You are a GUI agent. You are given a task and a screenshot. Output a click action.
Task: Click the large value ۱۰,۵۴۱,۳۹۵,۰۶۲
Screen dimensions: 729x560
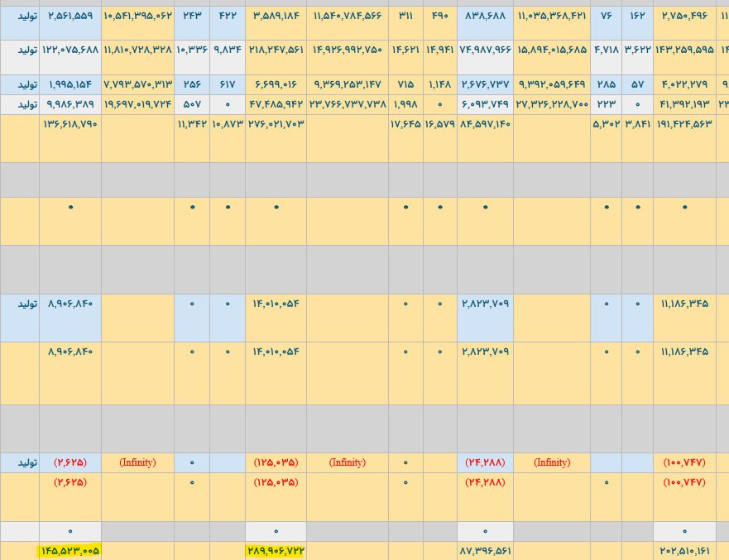[x=137, y=16]
